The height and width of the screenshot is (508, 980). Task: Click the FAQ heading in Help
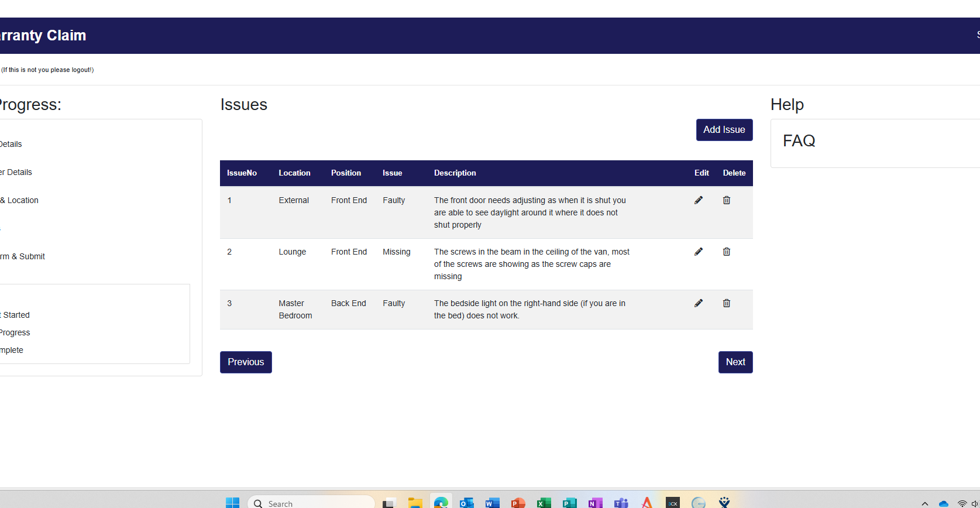[x=799, y=141]
